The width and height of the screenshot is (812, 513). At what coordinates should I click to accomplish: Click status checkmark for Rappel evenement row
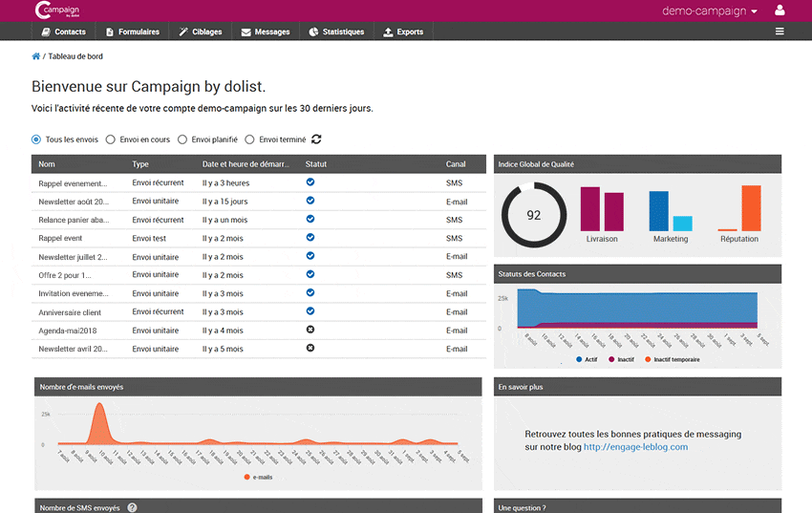310,182
